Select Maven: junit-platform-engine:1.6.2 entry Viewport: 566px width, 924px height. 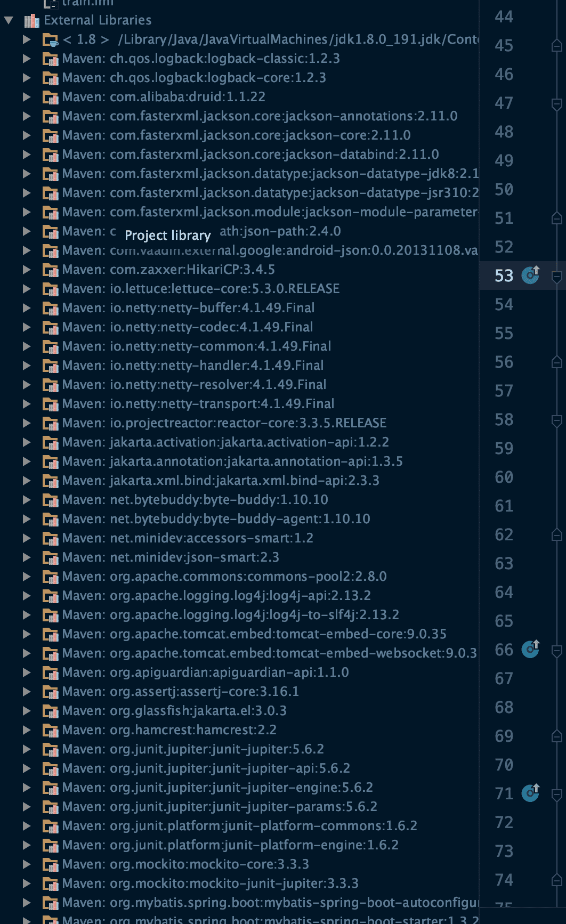coord(230,845)
